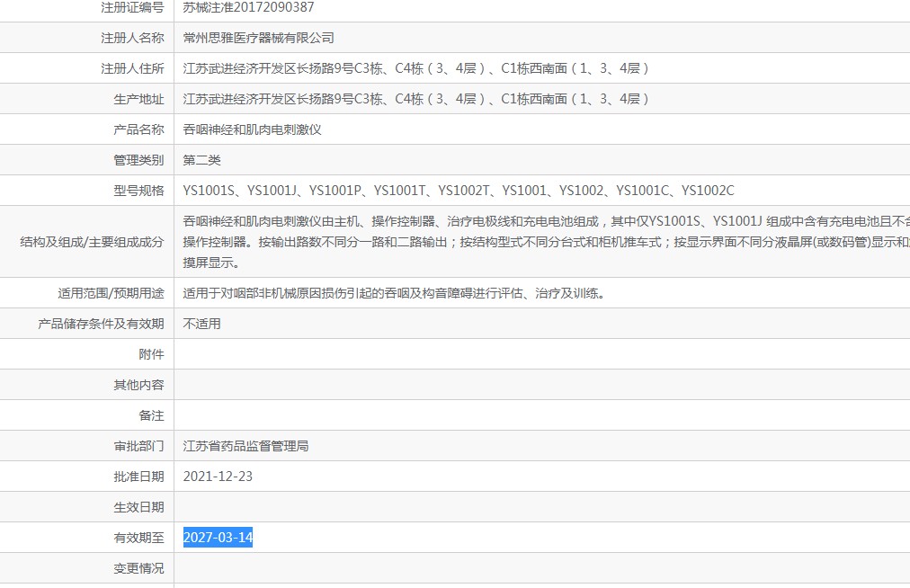Click the 结构及组成/主要组成成分 label

93,242
